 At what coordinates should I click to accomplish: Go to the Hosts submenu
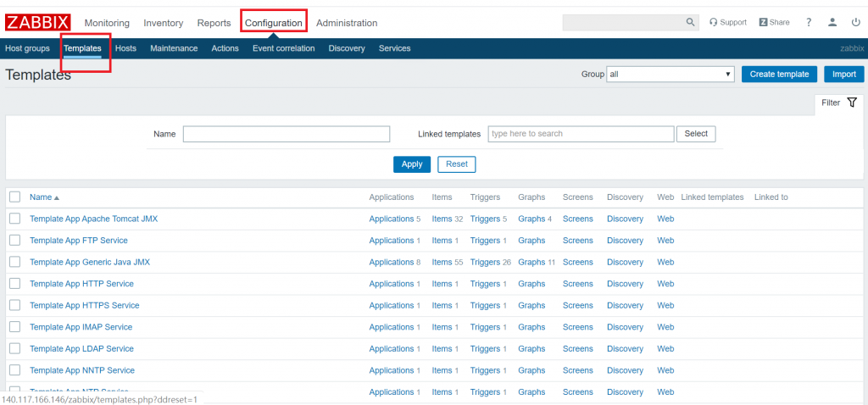pyautogui.click(x=125, y=48)
